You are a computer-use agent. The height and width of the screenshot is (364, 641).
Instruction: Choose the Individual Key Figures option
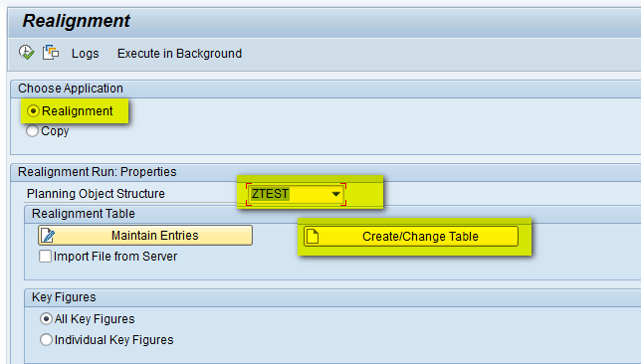(x=46, y=340)
